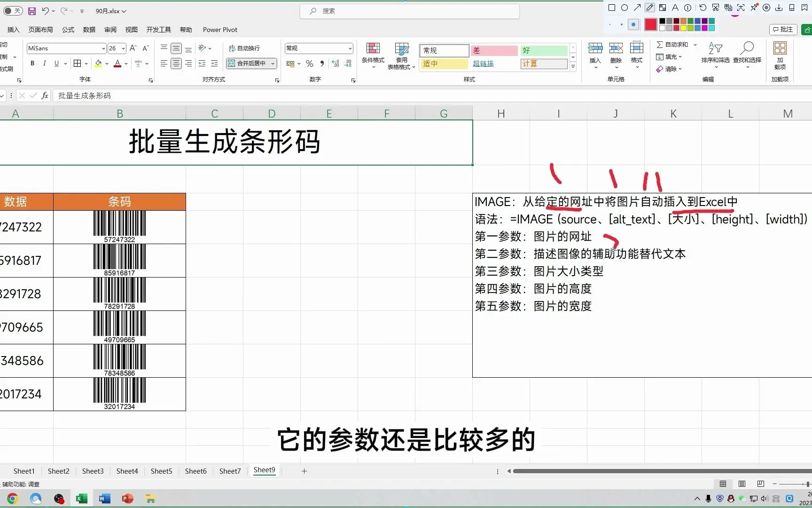The width and height of the screenshot is (812, 508).
Task: Toggle bold formatting
Action: (32, 63)
